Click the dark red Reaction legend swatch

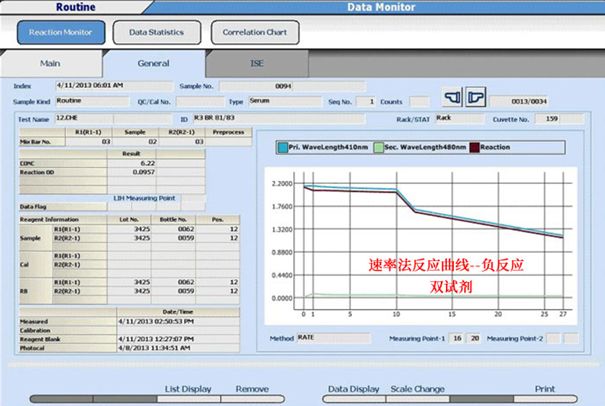click(x=474, y=147)
